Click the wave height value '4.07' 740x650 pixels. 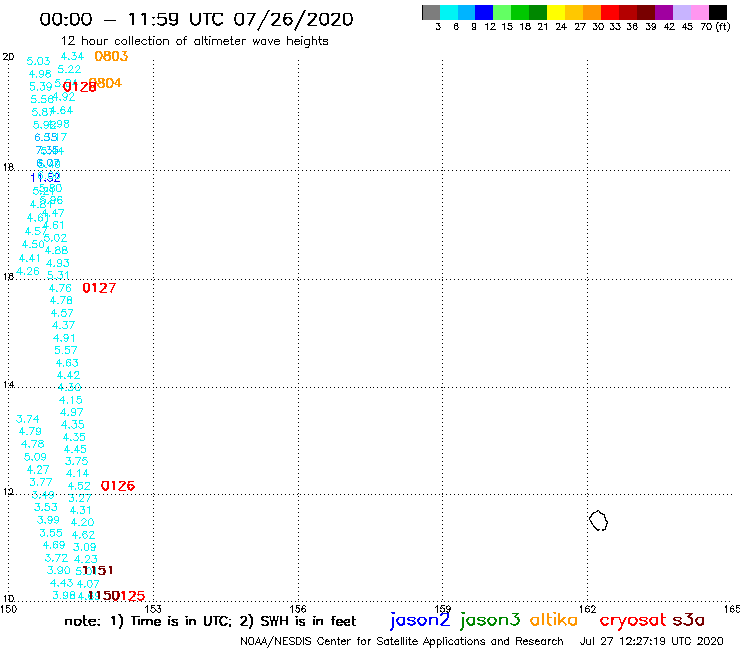pos(88,584)
